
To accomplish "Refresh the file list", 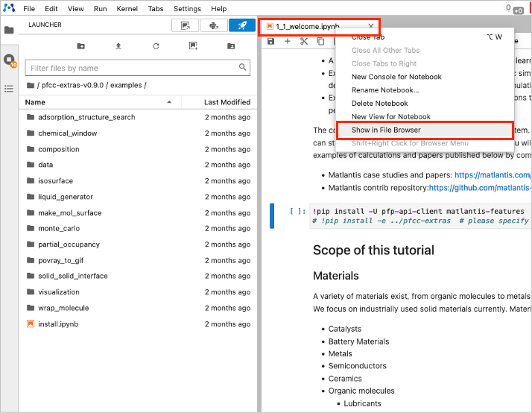I will (156, 46).
